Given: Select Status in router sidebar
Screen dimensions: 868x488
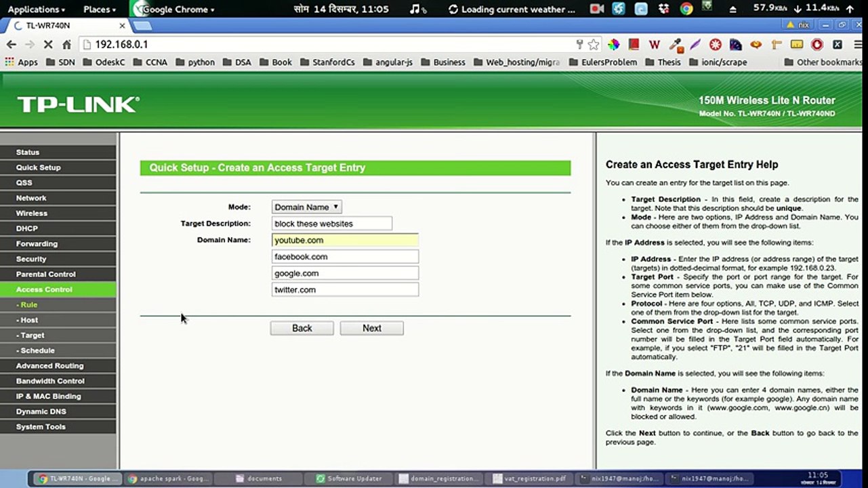Looking at the screenshot, I should pyautogui.click(x=58, y=152).
